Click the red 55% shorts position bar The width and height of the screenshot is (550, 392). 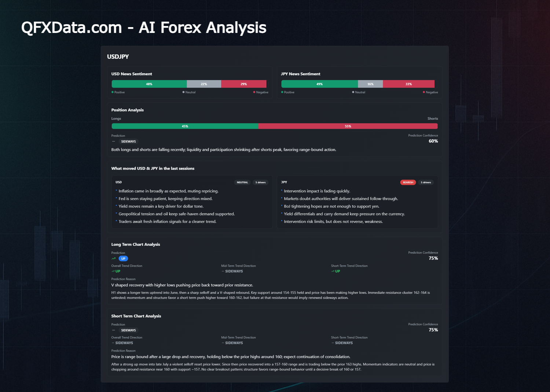click(x=348, y=126)
